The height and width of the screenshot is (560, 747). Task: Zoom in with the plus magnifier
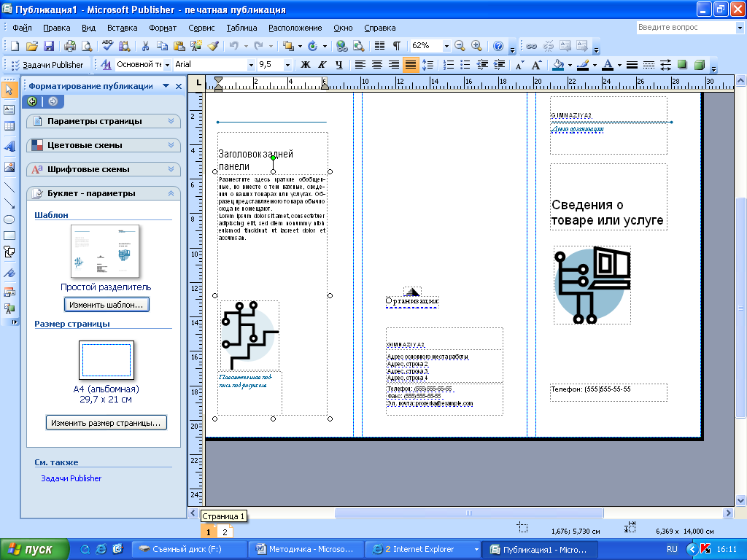pyautogui.click(x=476, y=46)
